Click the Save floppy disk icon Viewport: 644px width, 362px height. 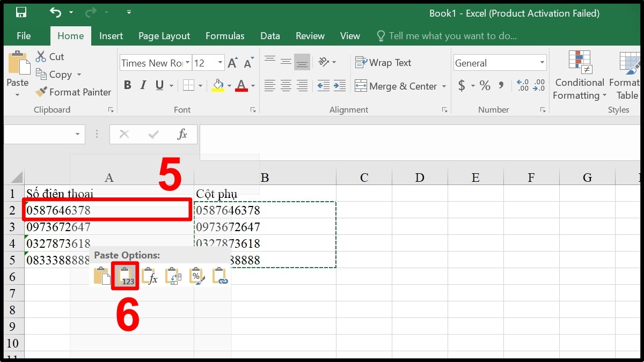pos(21,12)
